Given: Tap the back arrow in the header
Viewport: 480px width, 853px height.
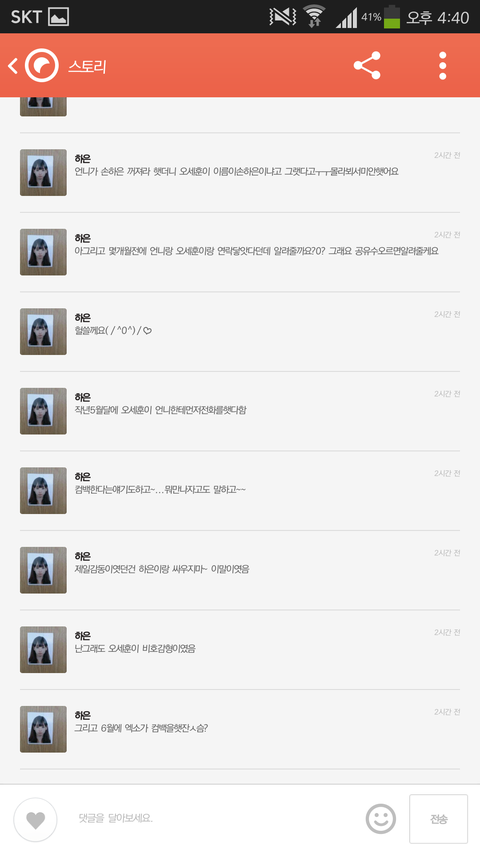Looking at the screenshot, I should pyautogui.click(x=13, y=66).
